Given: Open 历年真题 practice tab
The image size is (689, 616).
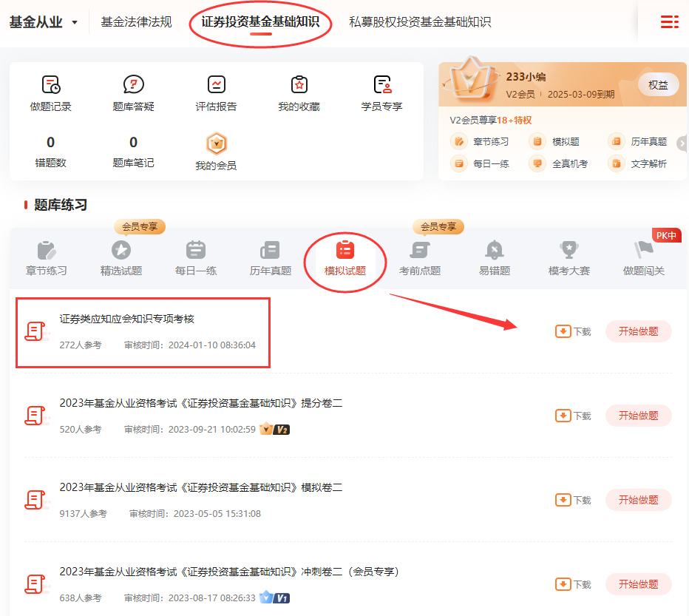Looking at the screenshot, I should [271, 259].
